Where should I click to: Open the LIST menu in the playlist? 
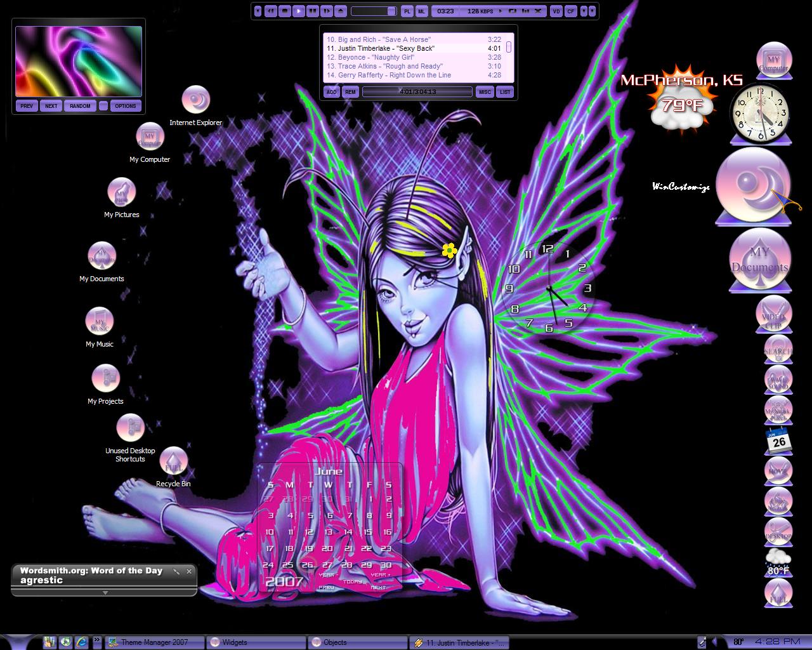point(505,92)
